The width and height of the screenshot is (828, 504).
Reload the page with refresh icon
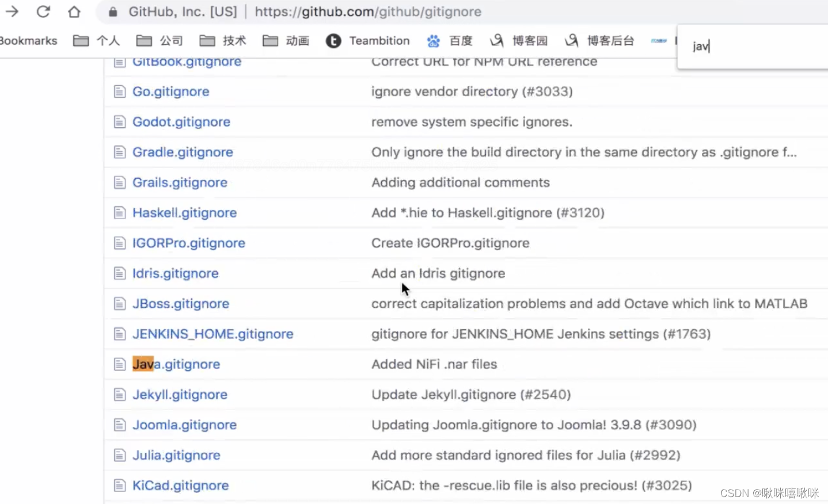[43, 12]
